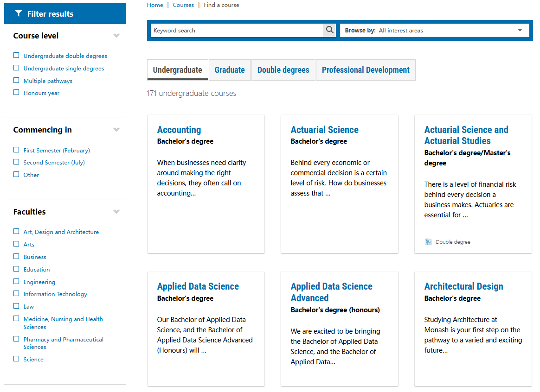Click the funnel icon in Filter results
The width and height of the screenshot is (540, 392).
19,14
